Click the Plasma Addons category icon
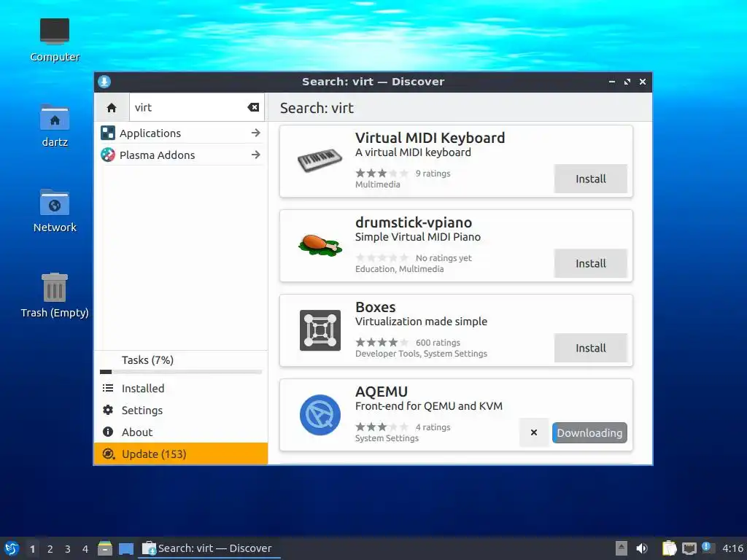This screenshot has width=747, height=560. tap(108, 155)
